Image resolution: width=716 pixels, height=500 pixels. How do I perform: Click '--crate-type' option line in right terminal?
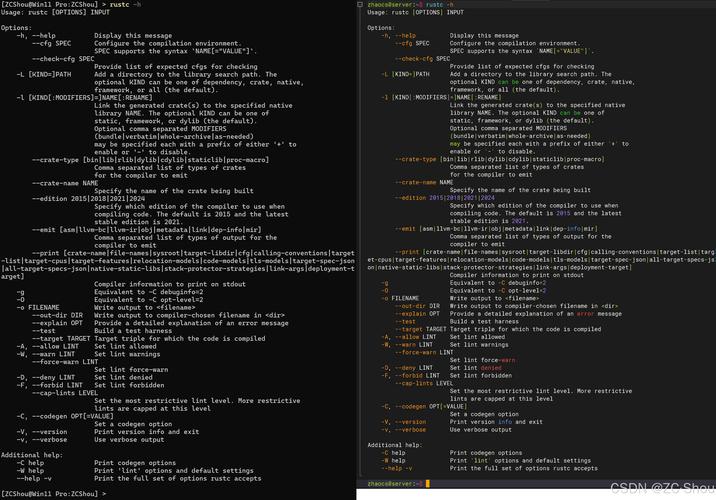[x=500, y=159]
